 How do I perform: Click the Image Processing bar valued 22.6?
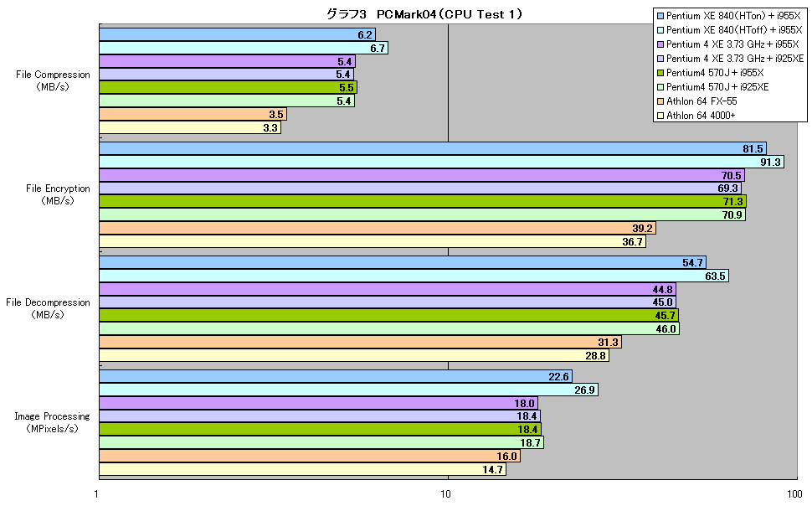[x=336, y=377]
